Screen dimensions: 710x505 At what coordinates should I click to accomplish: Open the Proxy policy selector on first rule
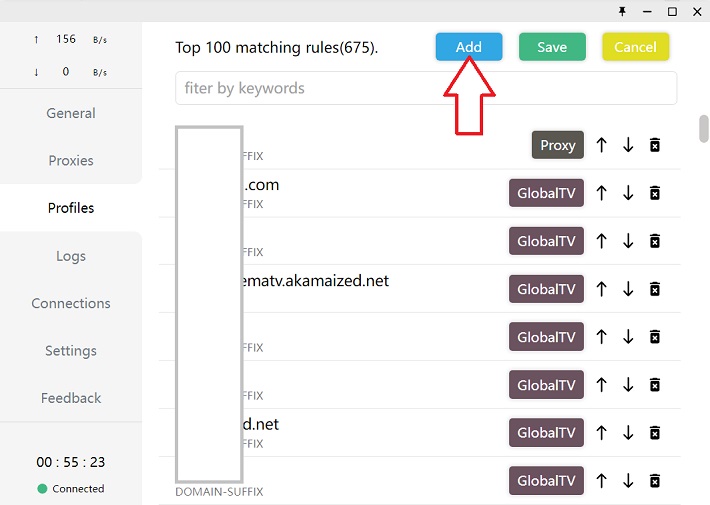pyautogui.click(x=557, y=145)
